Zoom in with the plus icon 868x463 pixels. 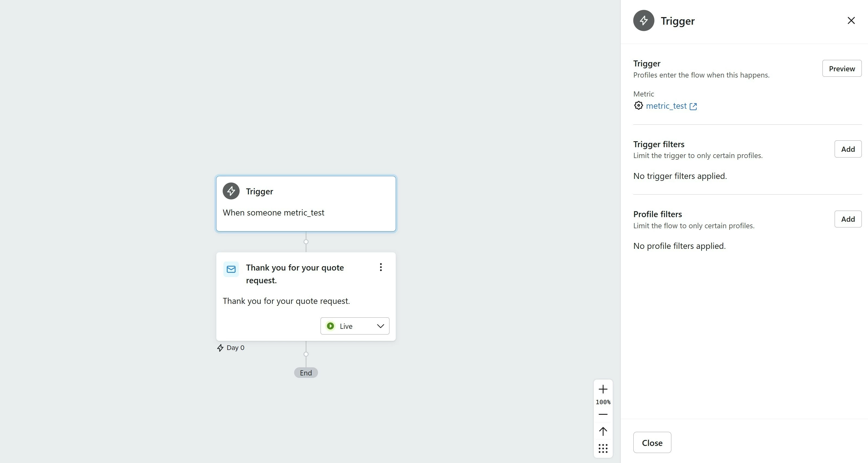tap(603, 389)
